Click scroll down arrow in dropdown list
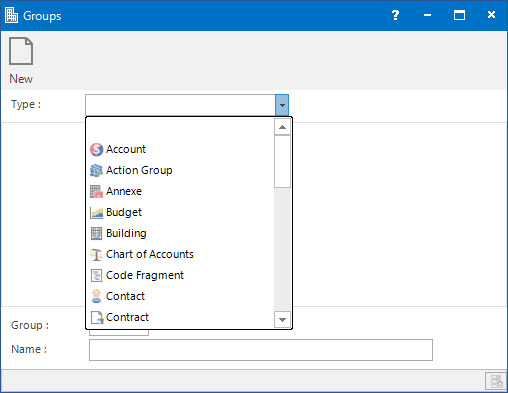This screenshot has height=393, width=508. pyautogui.click(x=282, y=320)
